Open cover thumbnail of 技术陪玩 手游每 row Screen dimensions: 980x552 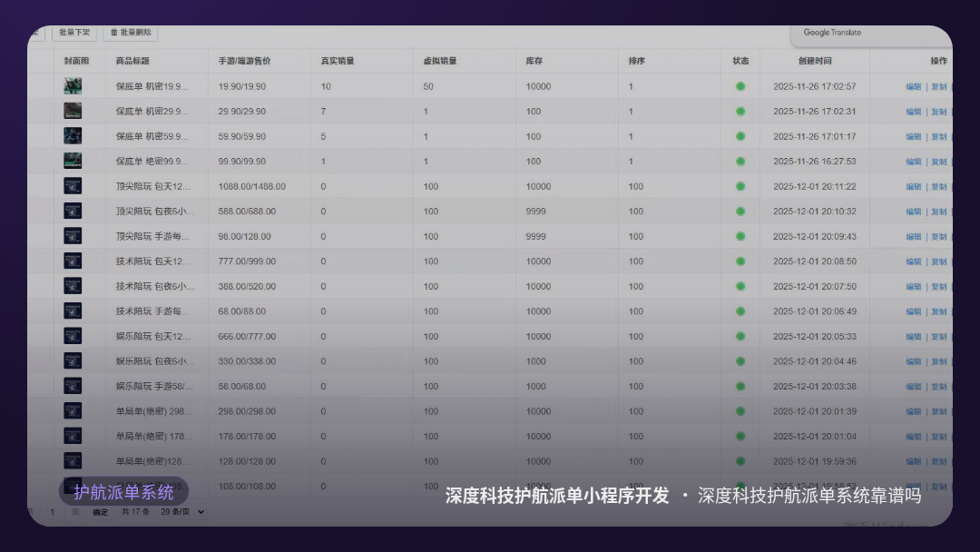pyautogui.click(x=73, y=311)
